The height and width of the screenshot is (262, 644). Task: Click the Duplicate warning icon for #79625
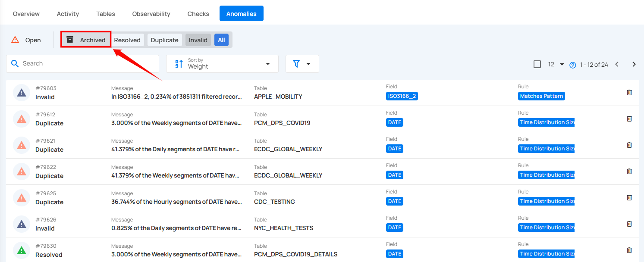click(21, 198)
